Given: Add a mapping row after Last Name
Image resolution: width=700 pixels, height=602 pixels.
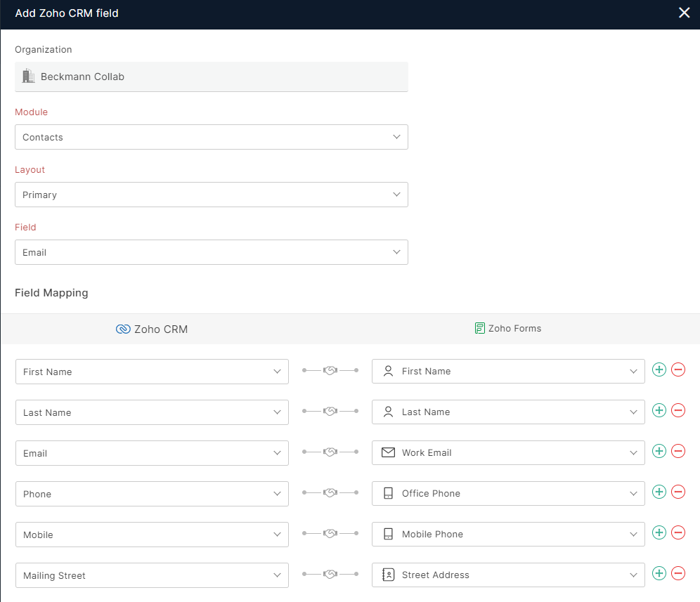Looking at the screenshot, I should [x=659, y=410].
